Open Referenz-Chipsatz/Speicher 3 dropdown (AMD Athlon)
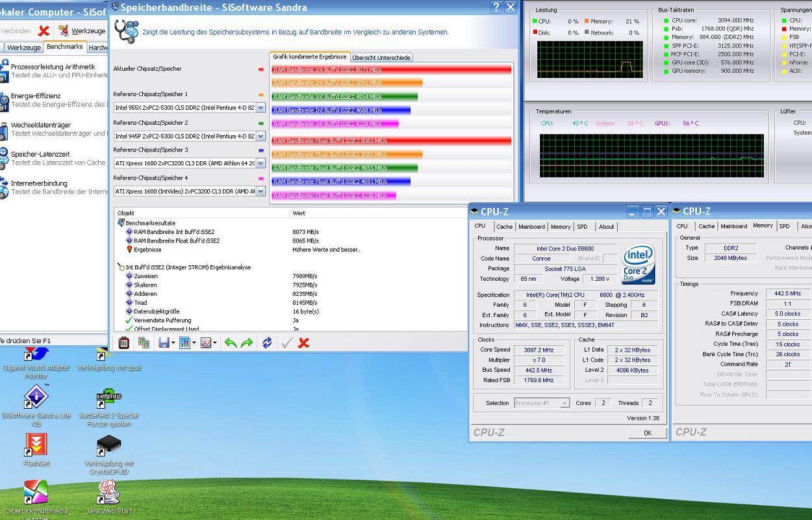812x520 pixels. pos(260,164)
